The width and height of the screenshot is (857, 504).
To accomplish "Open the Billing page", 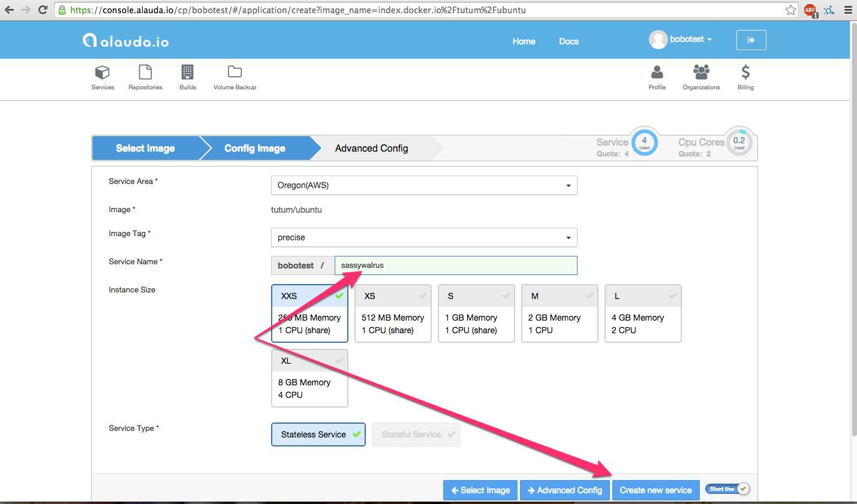I will tap(745, 78).
